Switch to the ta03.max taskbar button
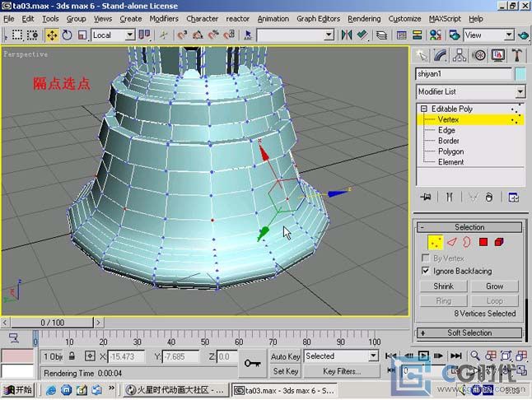This screenshot has height=400, width=532. (x=285, y=390)
